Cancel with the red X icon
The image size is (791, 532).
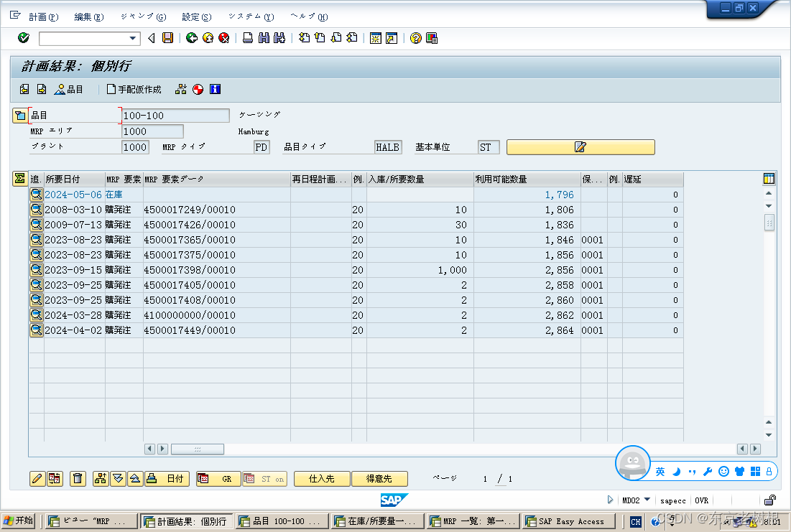[x=224, y=38]
